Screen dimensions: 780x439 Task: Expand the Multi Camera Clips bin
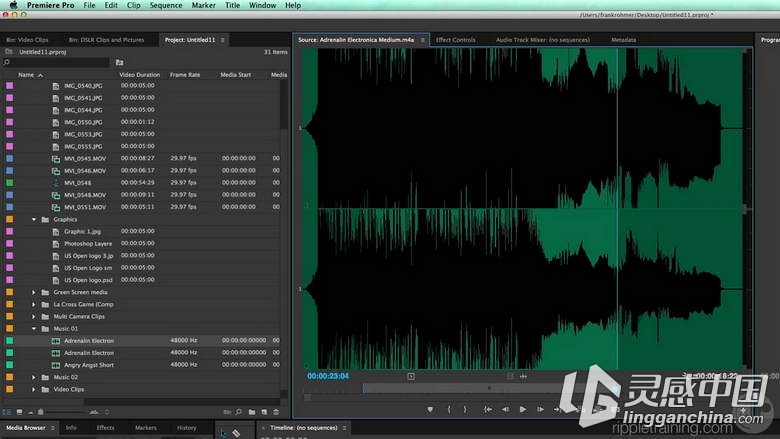[x=34, y=317]
